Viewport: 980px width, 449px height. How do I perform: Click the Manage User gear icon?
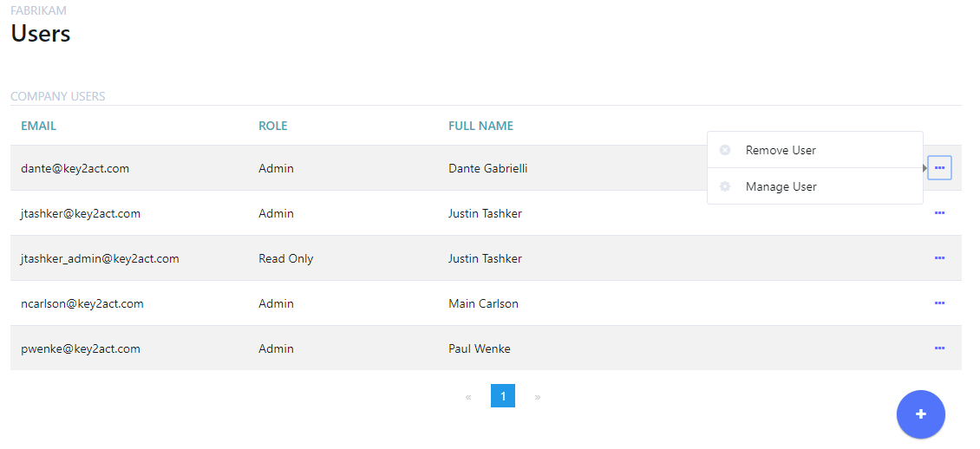tap(725, 186)
